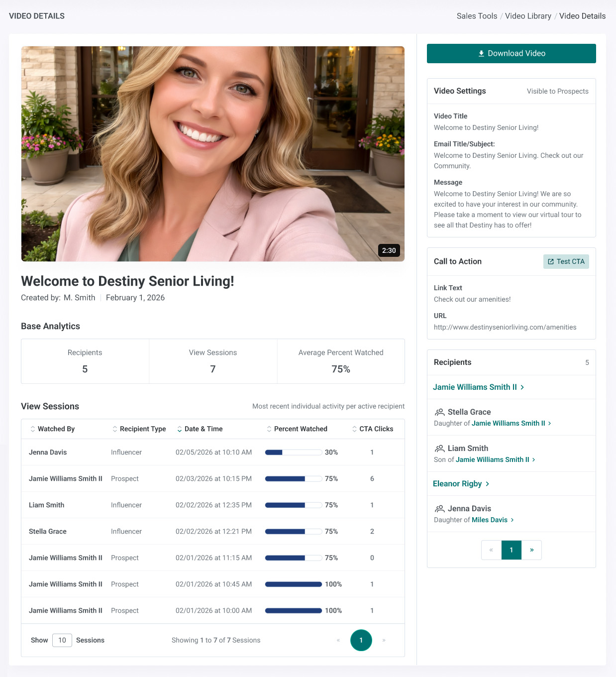The height and width of the screenshot is (677, 616).
Task: Sort sessions by Date & Time
Action: point(200,429)
